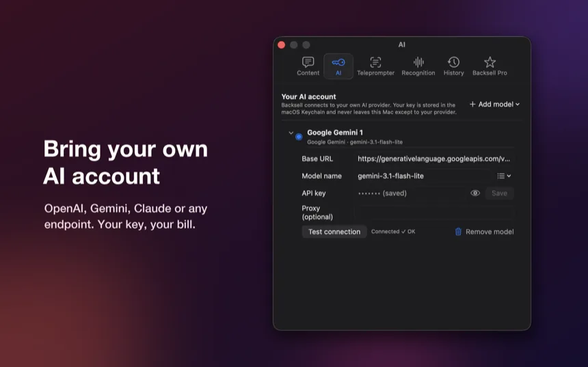Select the AI key tab
The width and height of the screenshot is (588, 367).
(x=338, y=66)
